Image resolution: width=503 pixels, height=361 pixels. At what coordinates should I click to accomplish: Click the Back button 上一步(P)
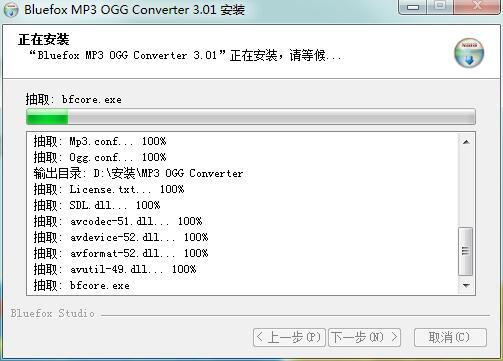pyautogui.click(x=289, y=337)
